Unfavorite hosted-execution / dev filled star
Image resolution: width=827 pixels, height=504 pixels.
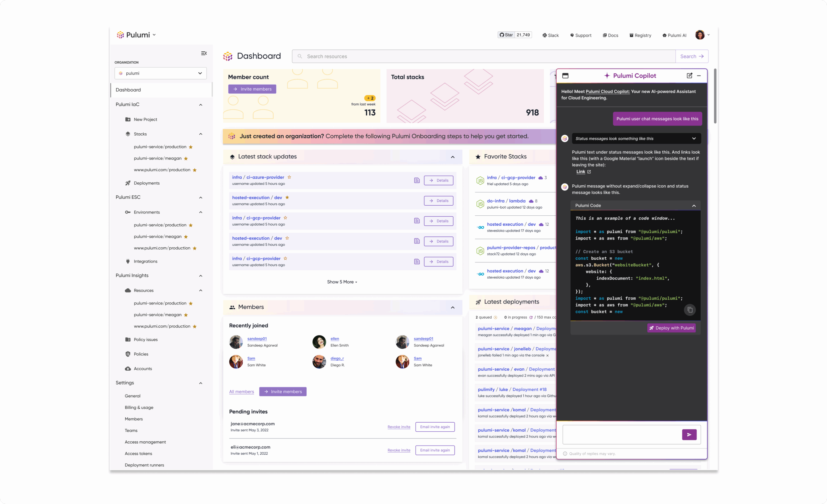[x=287, y=198]
